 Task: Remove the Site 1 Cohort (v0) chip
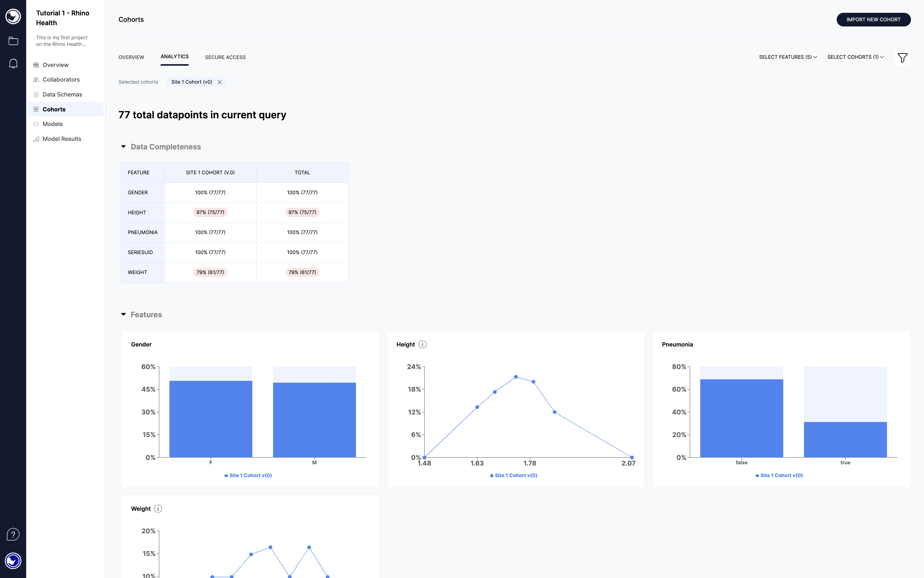(x=220, y=82)
